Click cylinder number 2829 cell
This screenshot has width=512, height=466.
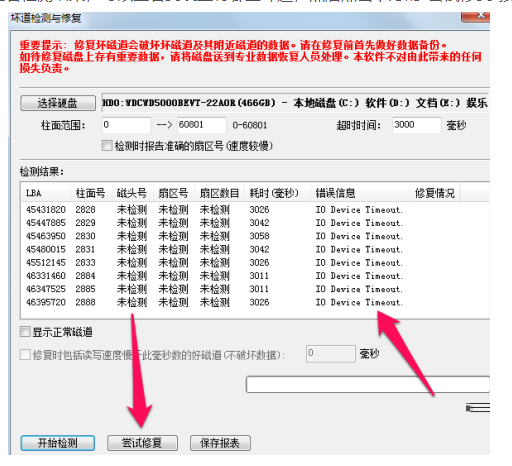tap(85, 223)
